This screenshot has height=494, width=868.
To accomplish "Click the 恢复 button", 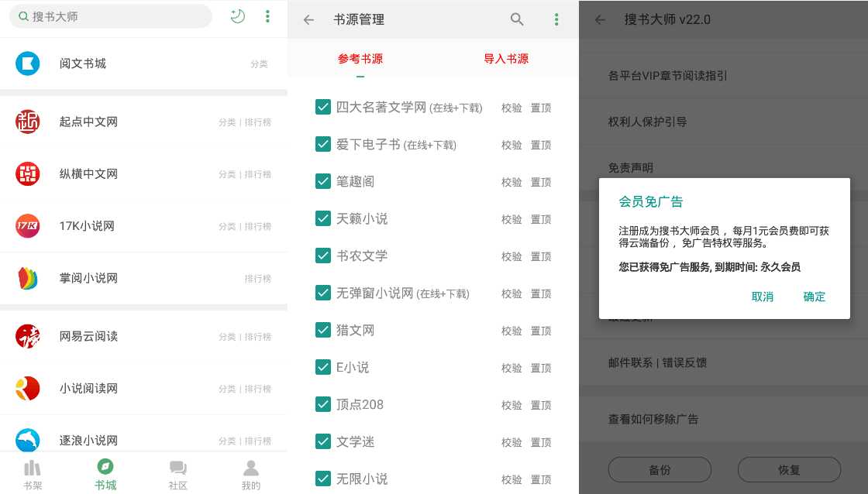I will tap(790, 470).
